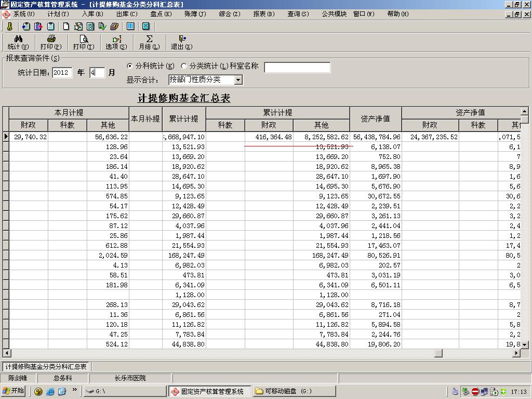Viewport: 532px width, 399px height.
Task: Open 入库(R) menu
Action: pos(92,14)
